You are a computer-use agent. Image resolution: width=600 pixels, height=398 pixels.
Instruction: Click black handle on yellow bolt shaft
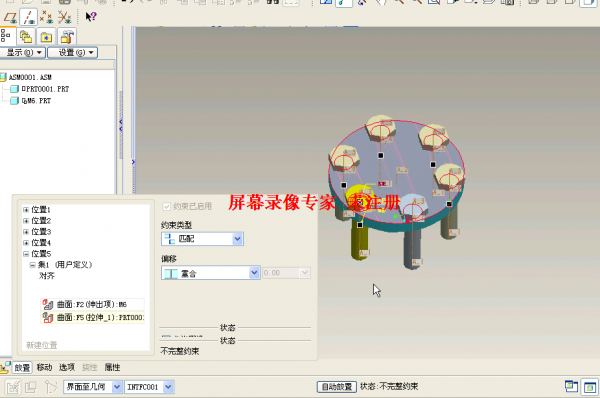[x=360, y=225]
